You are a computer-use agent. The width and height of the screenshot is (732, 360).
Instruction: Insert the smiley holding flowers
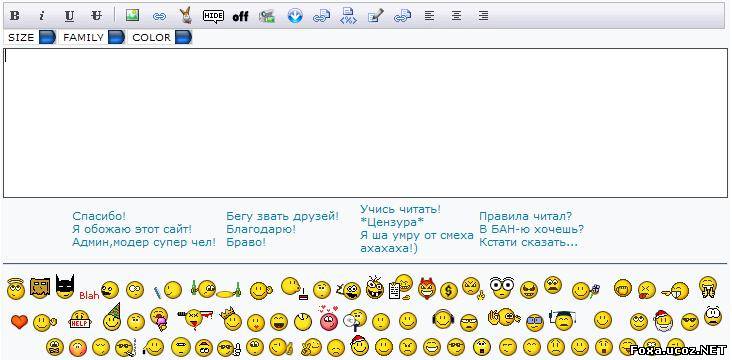(586, 290)
